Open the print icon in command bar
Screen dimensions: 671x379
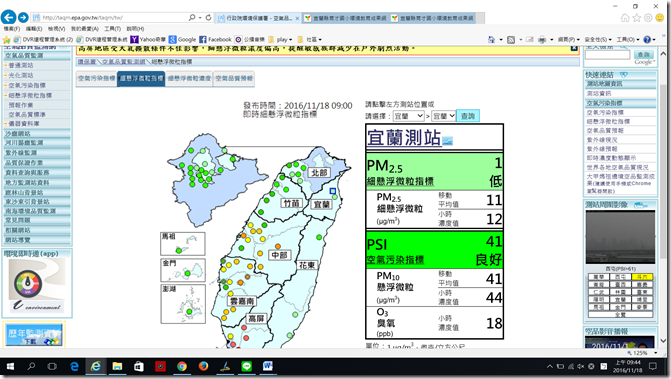[x=542, y=39]
